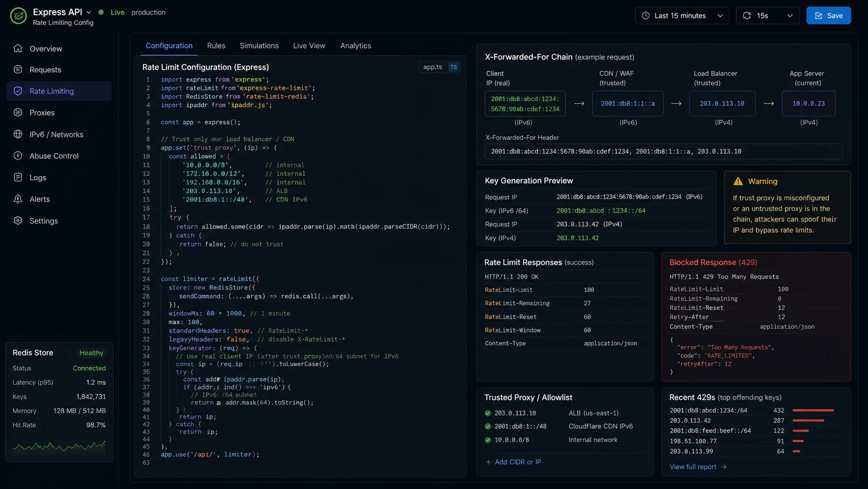868x489 pixels.
Task: Click the red bar for 2001:db8:feed:beef::/64
Action: point(801,431)
